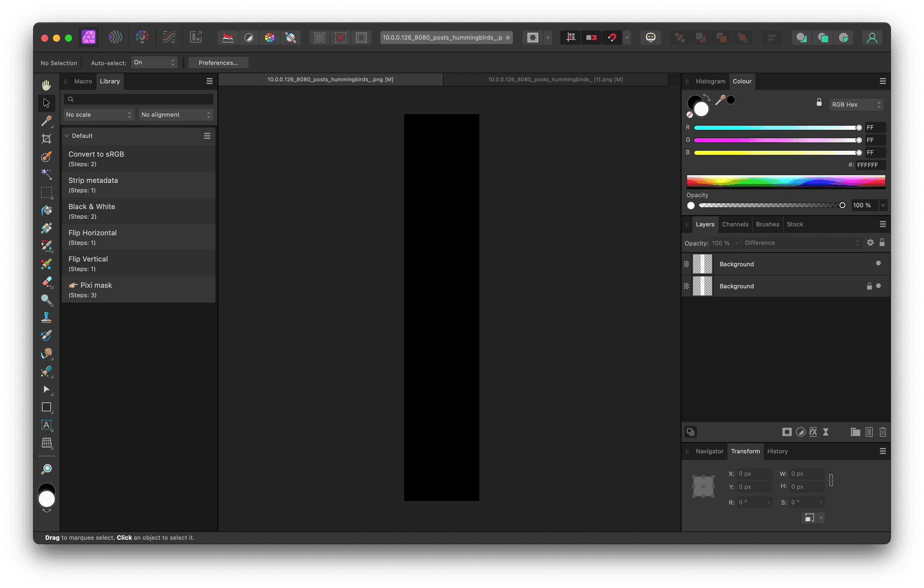The width and height of the screenshot is (924, 588).
Task: Toggle the width/height aspect link in Transform
Action: 831,480
